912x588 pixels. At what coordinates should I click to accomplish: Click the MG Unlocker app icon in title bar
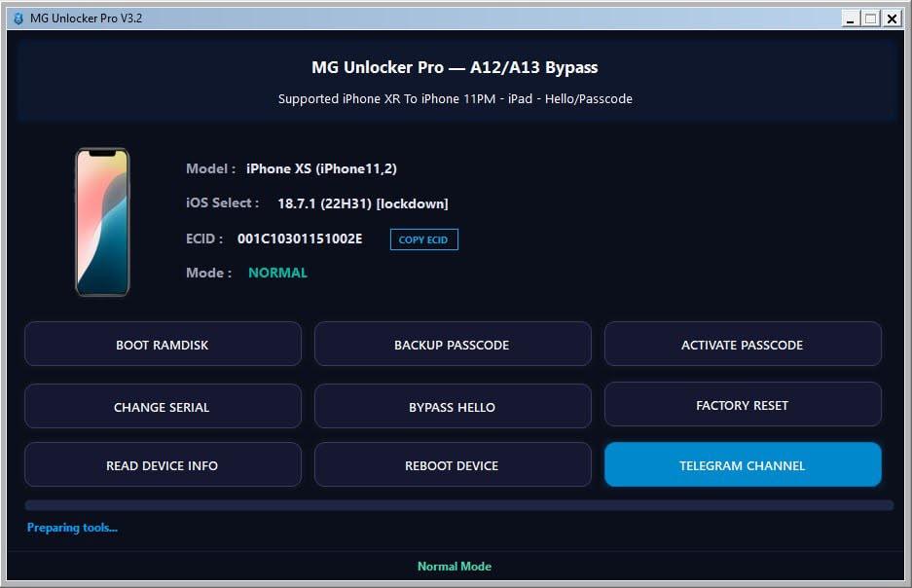pos(18,18)
